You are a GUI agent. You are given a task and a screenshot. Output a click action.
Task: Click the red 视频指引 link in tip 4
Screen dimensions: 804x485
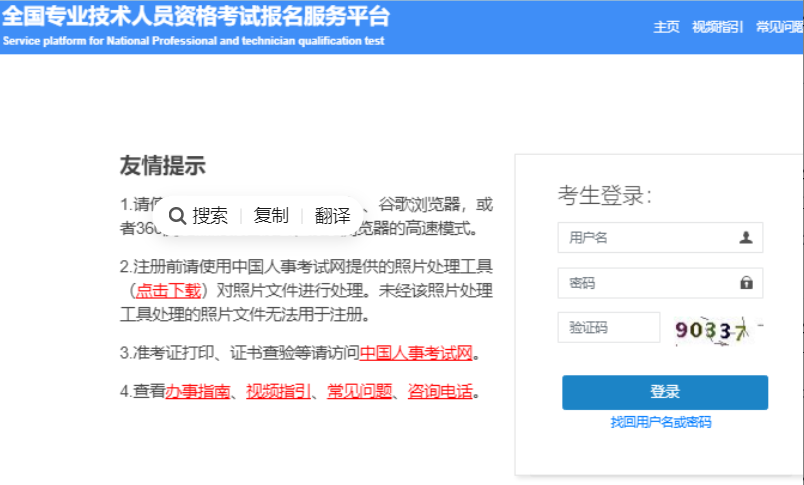[x=278, y=391]
